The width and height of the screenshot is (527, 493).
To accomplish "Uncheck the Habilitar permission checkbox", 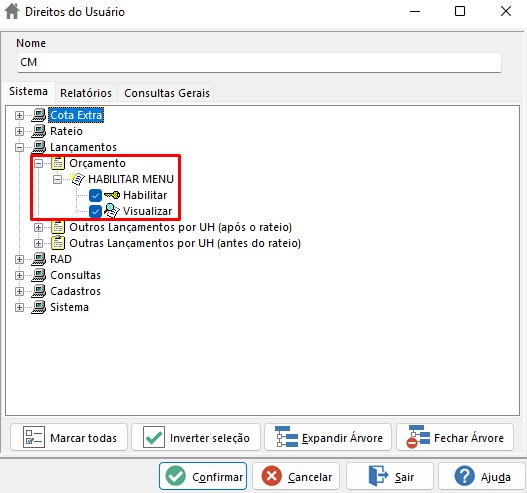I will 95,195.
